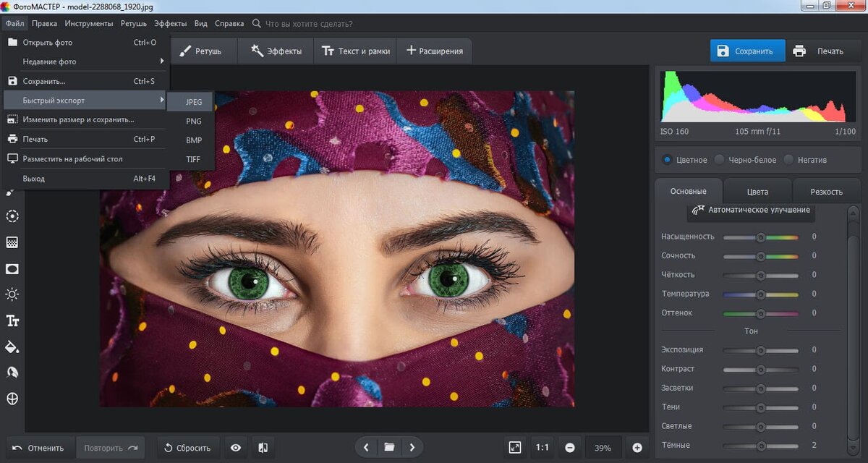Click the zoom out minus icon
The height and width of the screenshot is (463, 868).
(570, 448)
